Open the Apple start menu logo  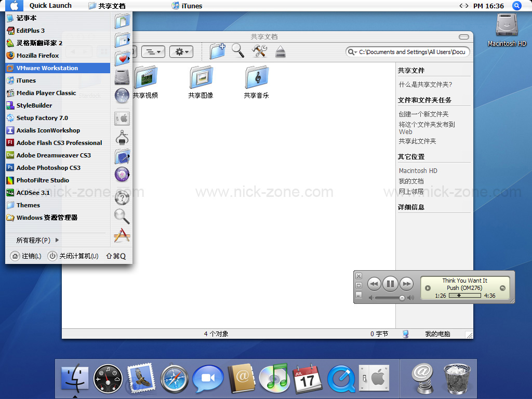pos(14,5)
